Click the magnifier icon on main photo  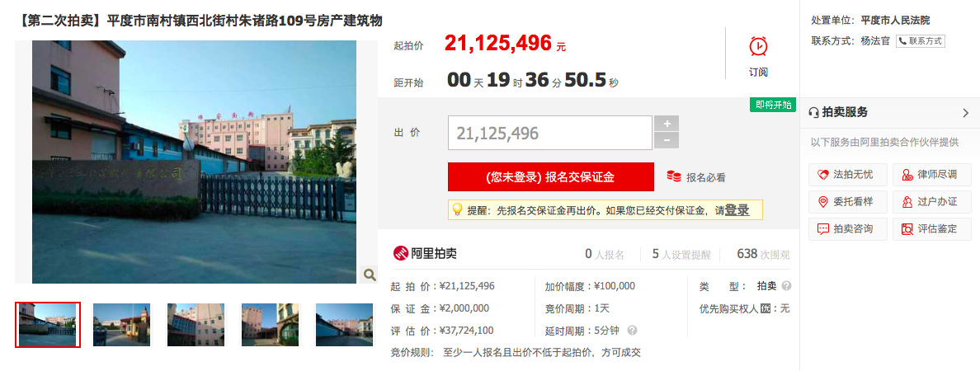(370, 275)
